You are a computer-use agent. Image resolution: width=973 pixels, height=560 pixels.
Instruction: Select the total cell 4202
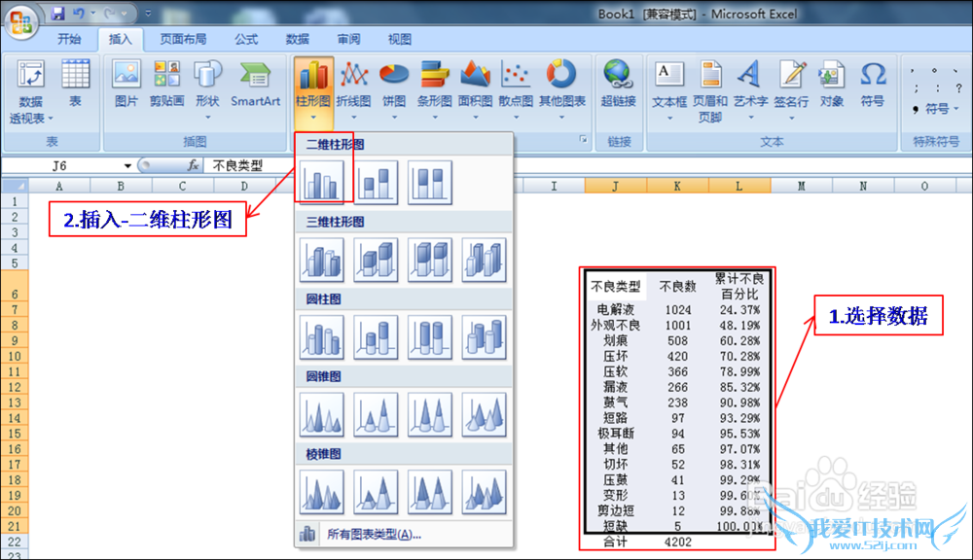click(x=677, y=542)
